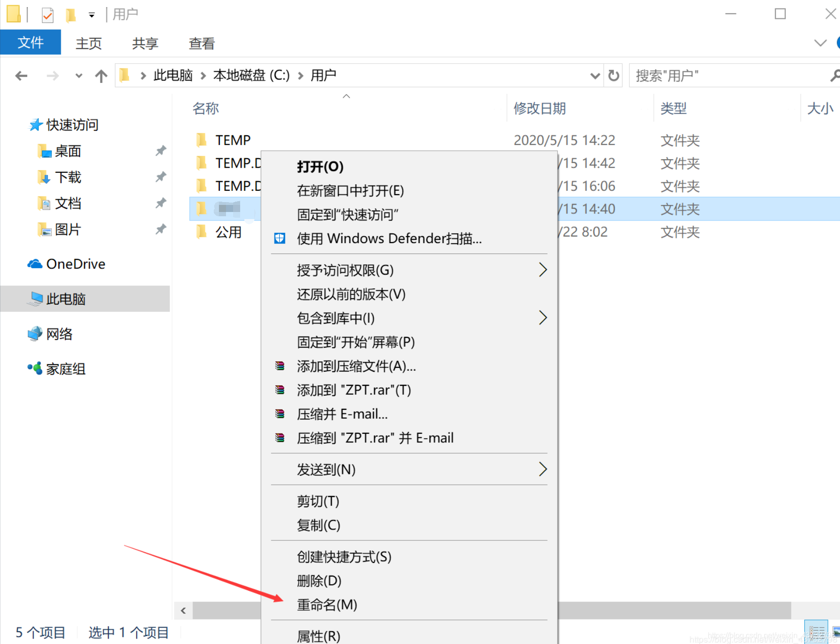840x644 pixels.
Task: Select the TEMP folder row
Action: pos(515,140)
